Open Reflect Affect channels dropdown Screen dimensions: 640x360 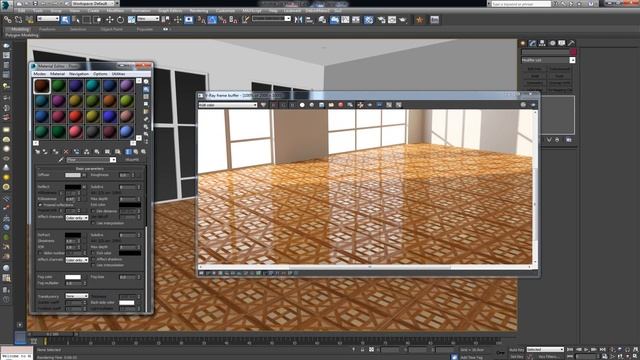pos(77,218)
